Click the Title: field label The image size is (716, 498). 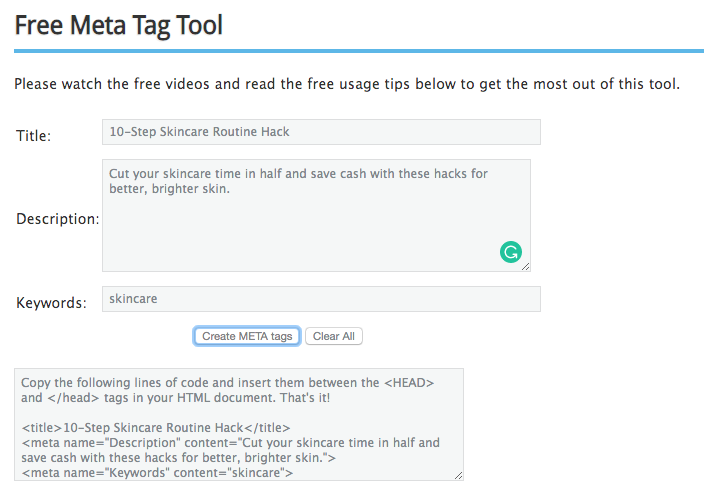33,136
